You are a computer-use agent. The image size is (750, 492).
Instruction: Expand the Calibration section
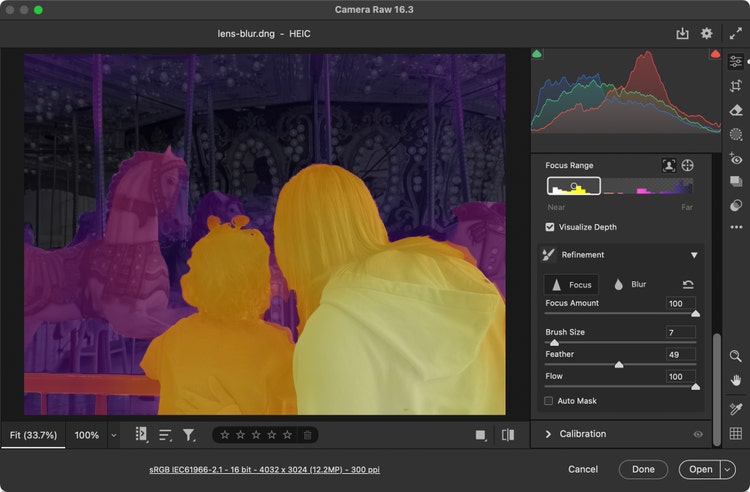[549, 434]
